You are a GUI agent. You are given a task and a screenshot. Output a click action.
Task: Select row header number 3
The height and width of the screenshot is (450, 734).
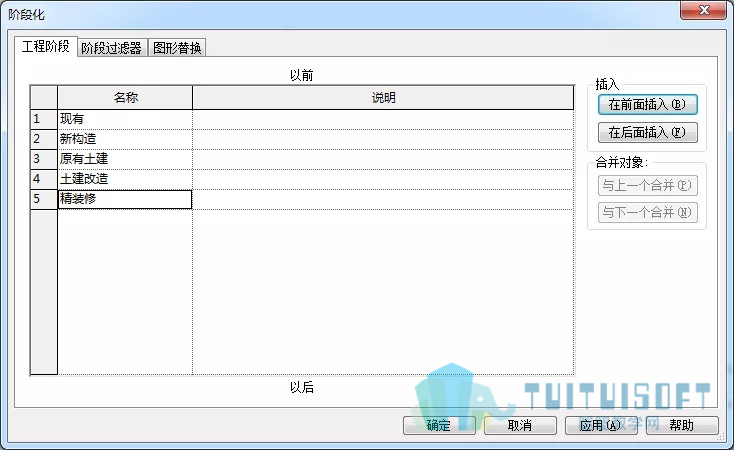[44, 159]
